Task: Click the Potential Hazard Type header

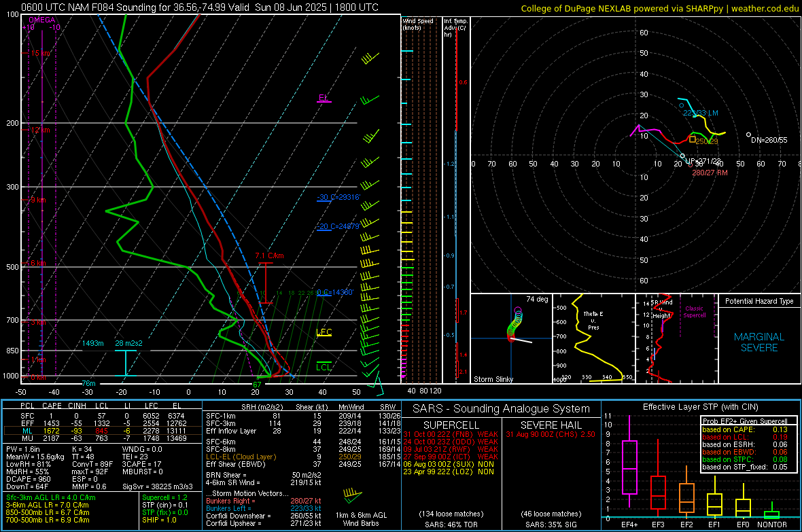Action: 760,301
